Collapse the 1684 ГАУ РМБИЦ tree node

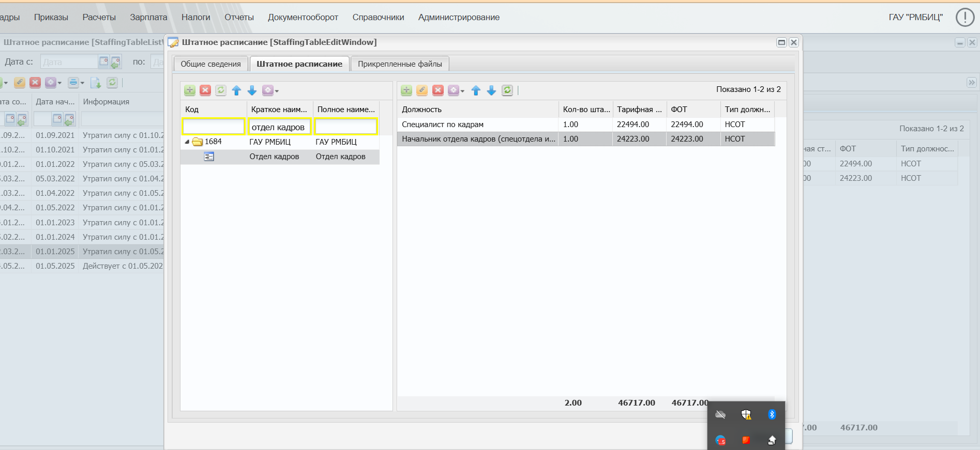coord(187,142)
